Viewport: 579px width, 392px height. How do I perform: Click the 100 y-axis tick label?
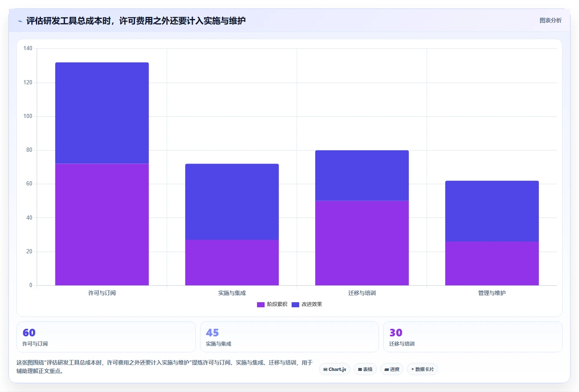28,116
